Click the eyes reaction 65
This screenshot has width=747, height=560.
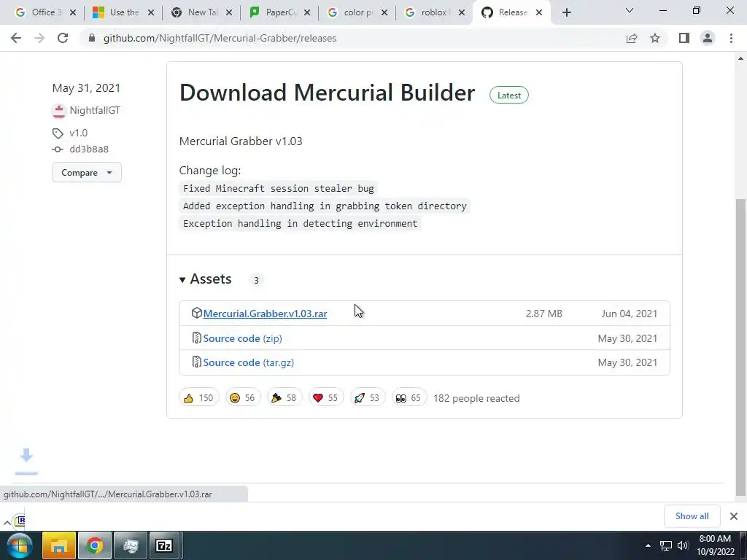409,398
